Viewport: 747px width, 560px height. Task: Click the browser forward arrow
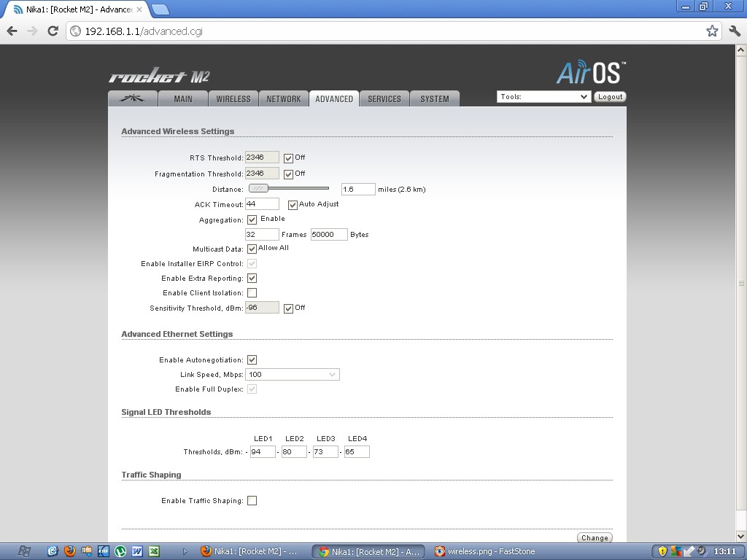[32, 31]
